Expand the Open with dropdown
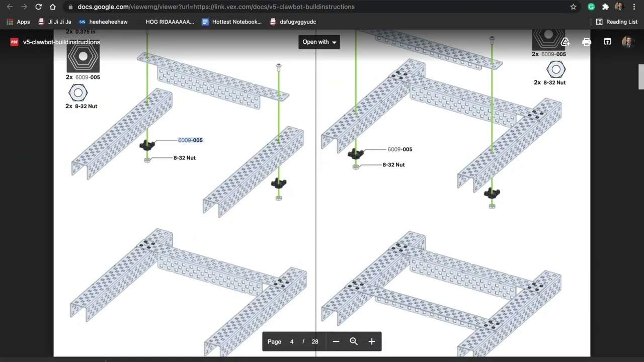Image resolution: width=644 pixels, height=362 pixels. (319, 42)
